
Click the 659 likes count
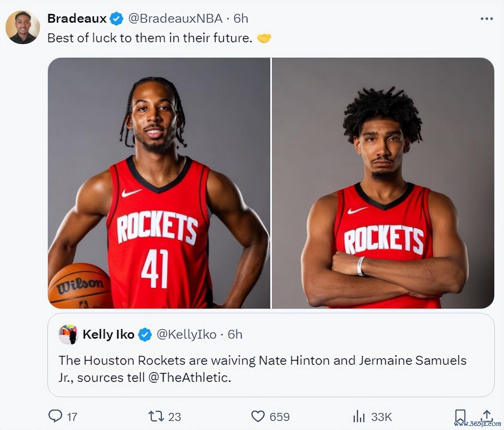coord(280,417)
